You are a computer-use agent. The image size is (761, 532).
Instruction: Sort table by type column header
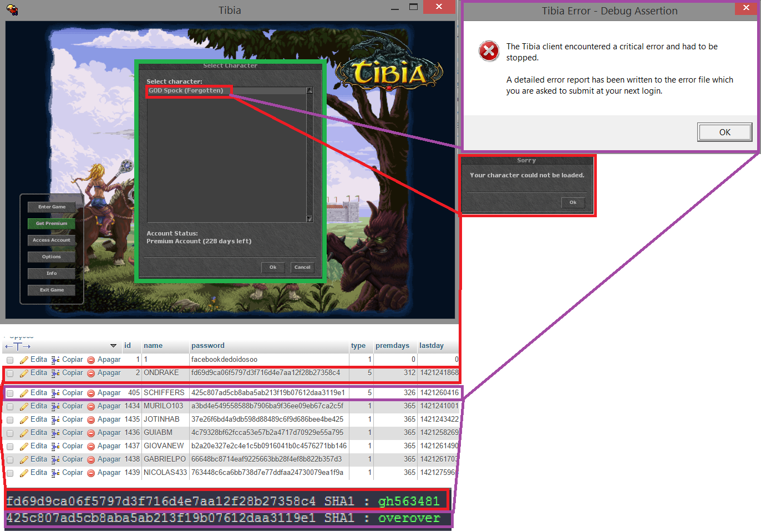click(x=358, y=345)
